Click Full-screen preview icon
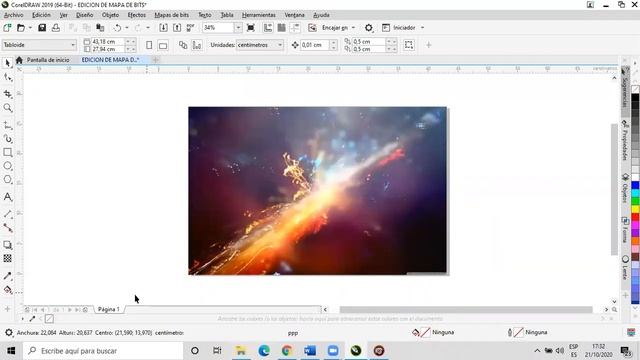The width and height of the screenshot is (640, 360). pyautogui.click(x=251, y=28)
